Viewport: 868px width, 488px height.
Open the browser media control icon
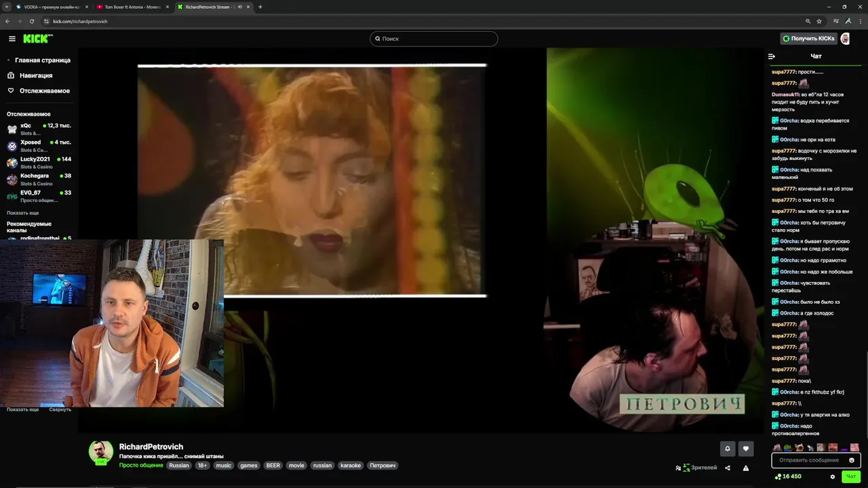tap(837, 21)
